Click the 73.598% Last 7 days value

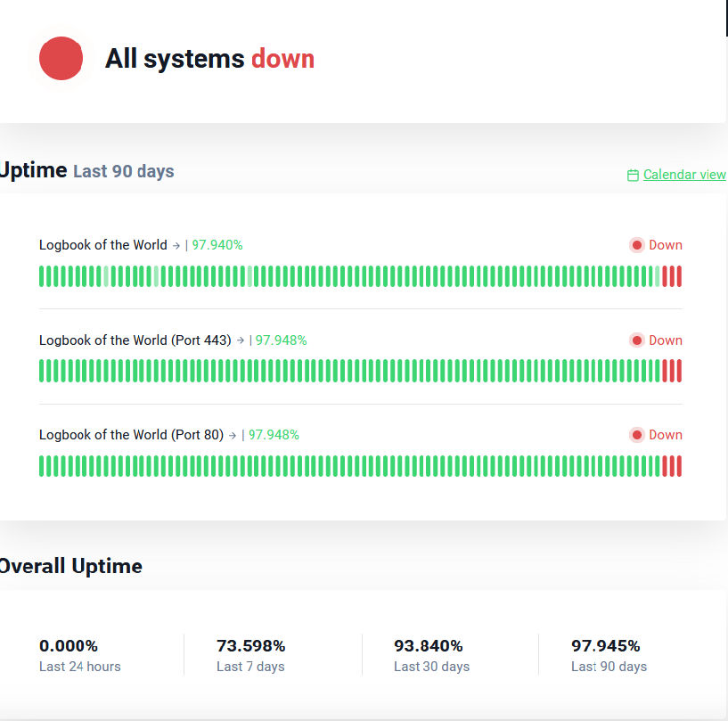point(250,646)
